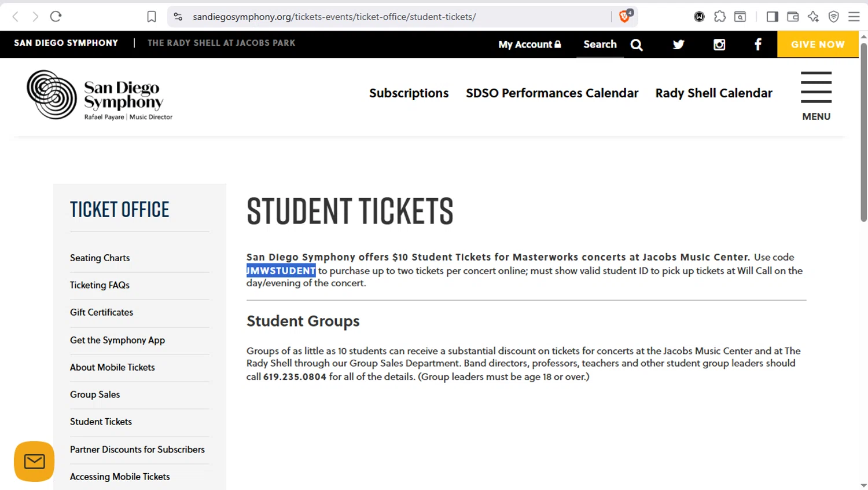Open the VPN shield icon
The image size is (868, 490).
[834, 17]
